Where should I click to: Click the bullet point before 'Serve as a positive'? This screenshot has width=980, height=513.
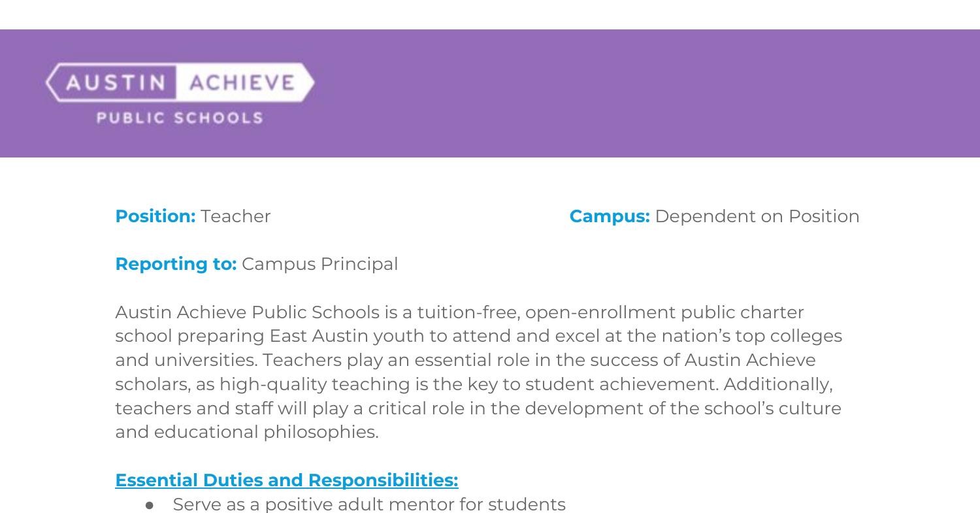point(150,505)
